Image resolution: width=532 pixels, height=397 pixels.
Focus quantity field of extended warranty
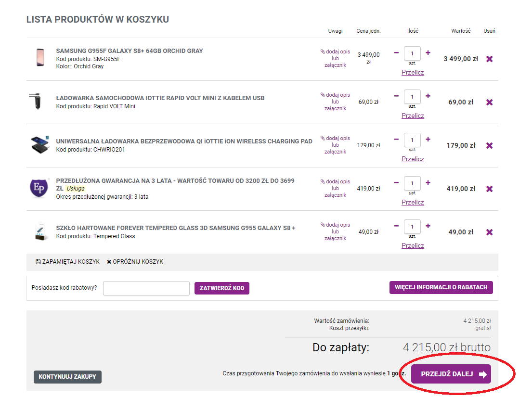coord(412,184)
